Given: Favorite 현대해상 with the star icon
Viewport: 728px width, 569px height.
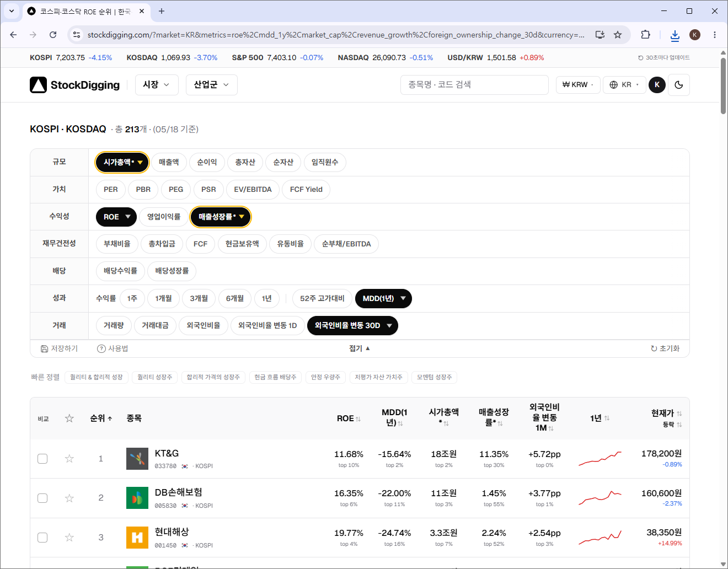Looking at the screenshot, I should click(69, 538).
